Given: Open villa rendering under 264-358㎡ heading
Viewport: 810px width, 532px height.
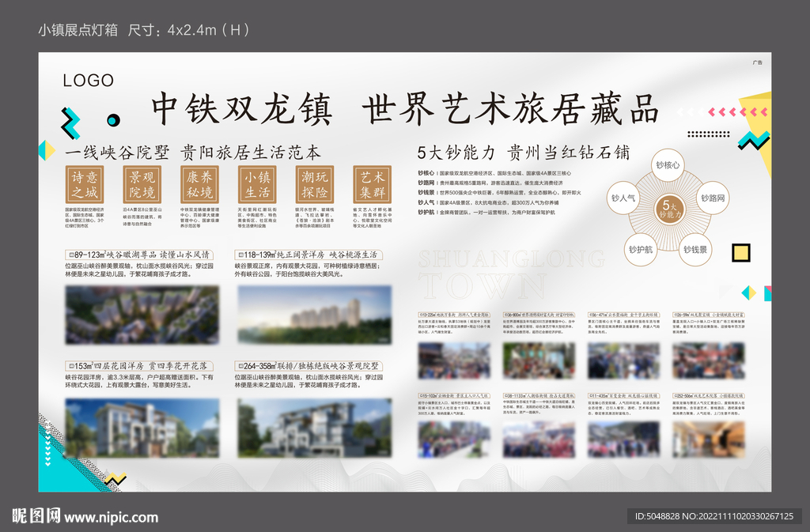Looking at the screenshot, I should pos(315,428).
